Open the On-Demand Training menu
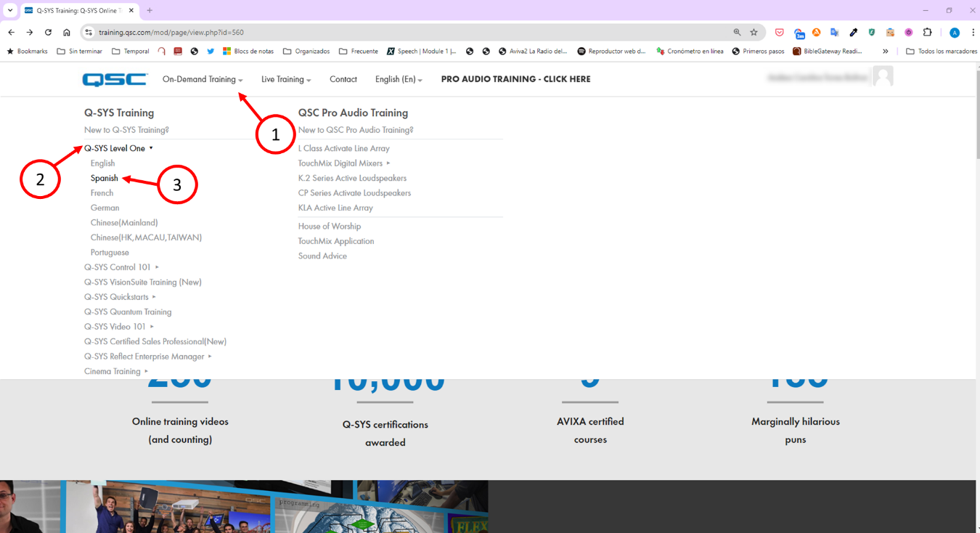Image resolution: width=980 pixels, height=533 pixels. pyautogui.click(x=203, y=79)
